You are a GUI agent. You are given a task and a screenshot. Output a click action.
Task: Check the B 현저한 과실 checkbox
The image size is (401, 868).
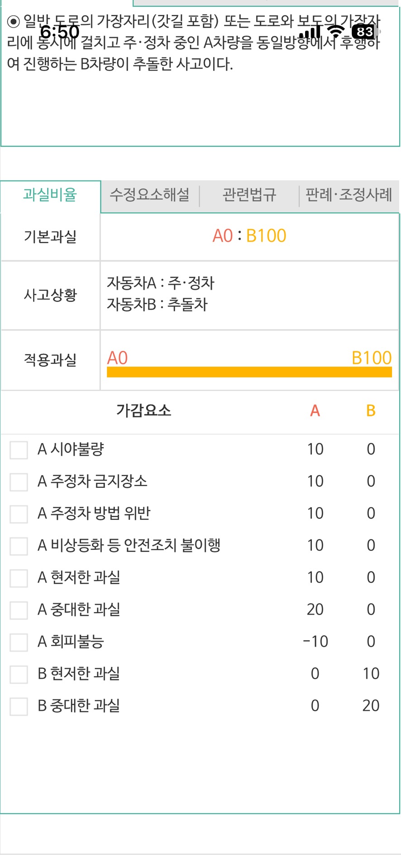[19, 675]
